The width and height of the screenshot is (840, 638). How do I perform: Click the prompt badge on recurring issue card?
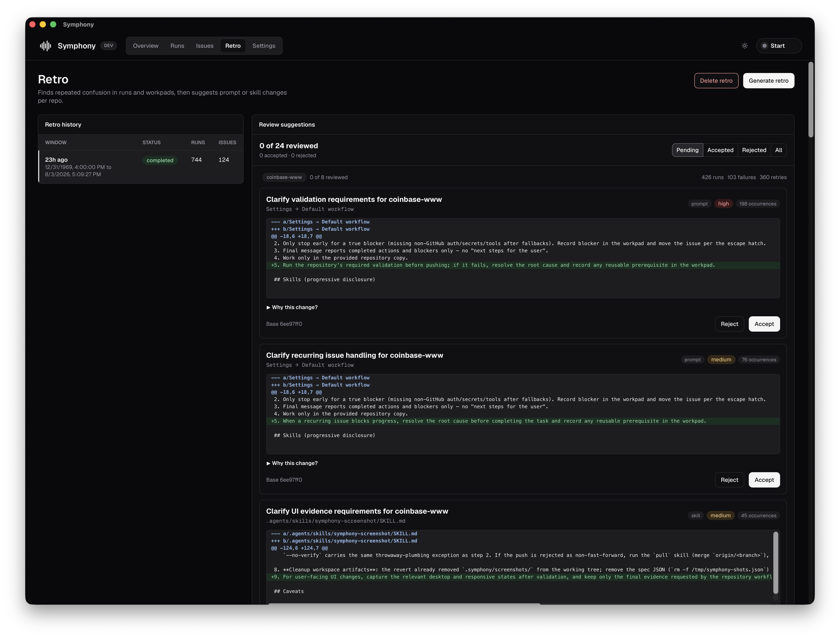point(692,360)
